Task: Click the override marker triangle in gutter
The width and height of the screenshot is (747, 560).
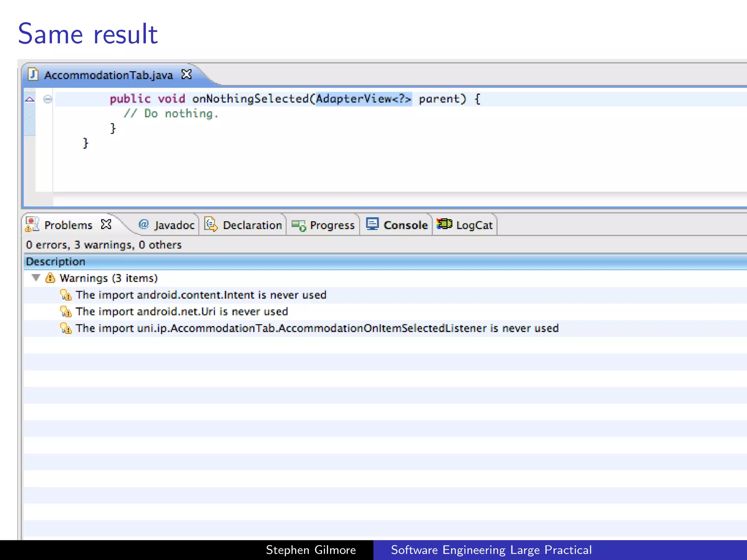Action: point(30,99)
